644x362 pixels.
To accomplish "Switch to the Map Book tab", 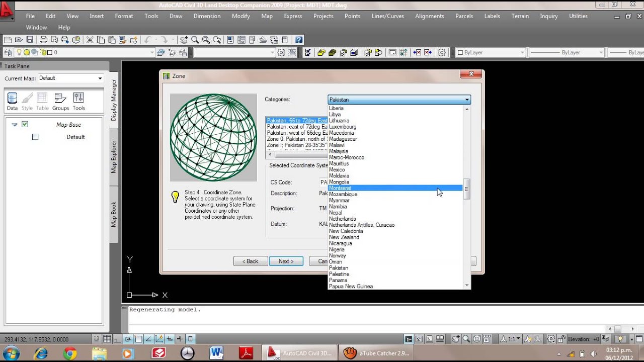I will (x=114, y=215).
